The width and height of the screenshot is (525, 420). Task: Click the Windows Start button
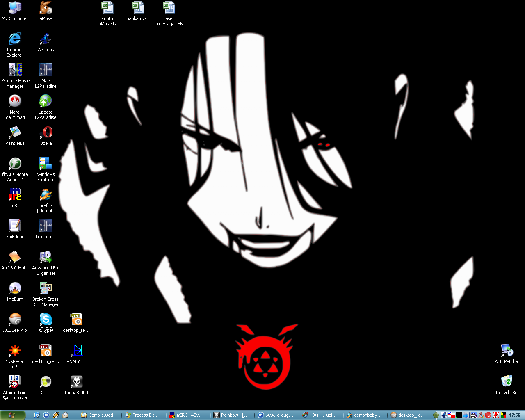(12, 415)
